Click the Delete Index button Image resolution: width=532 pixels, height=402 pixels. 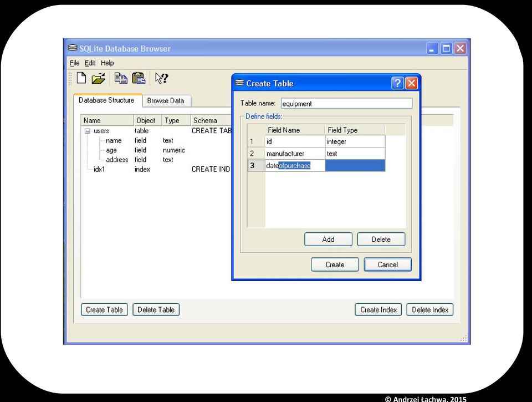coord(430,309)
